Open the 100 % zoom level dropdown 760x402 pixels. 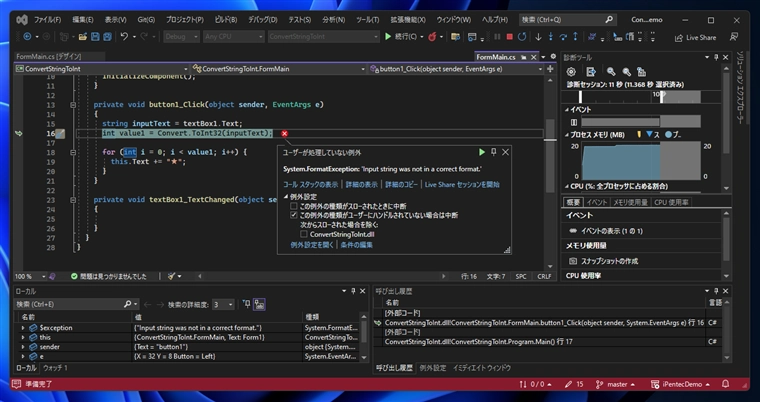30,276
